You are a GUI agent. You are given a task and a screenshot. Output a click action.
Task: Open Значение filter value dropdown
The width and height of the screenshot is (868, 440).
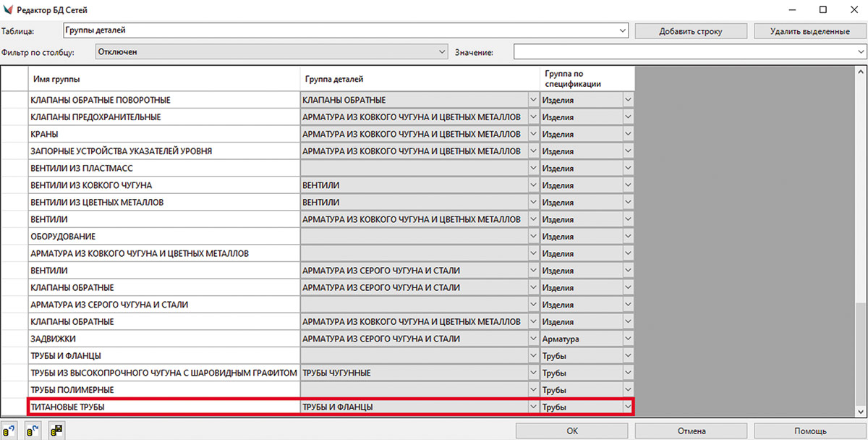pyautogui.click(x=860, y=52)
